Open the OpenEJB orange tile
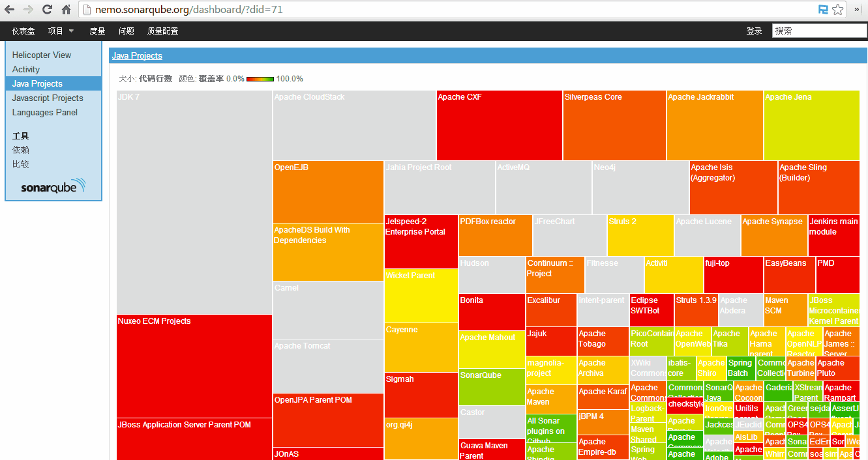868x460 pixels. pos(328,192)
